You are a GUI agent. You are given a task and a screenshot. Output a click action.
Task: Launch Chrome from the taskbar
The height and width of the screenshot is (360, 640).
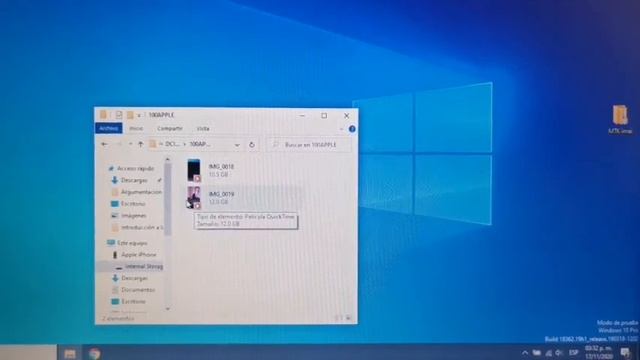click(x=94, y=353)
